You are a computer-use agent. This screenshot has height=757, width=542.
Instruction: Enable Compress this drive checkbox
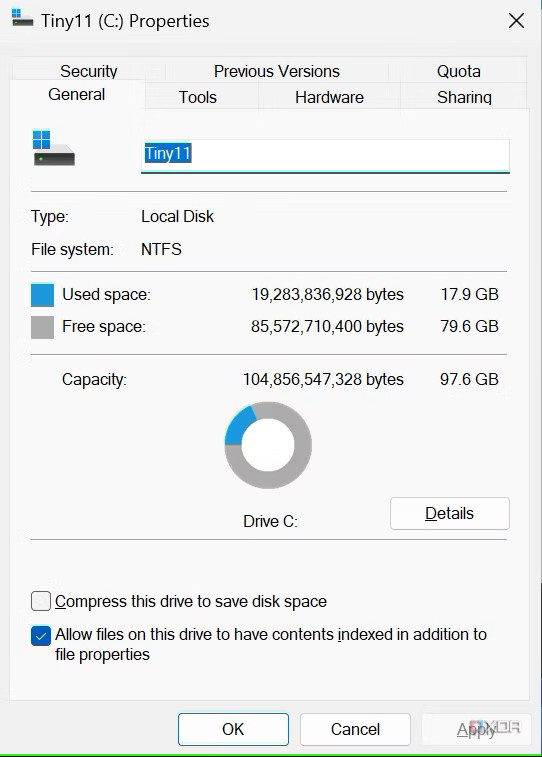tap(41, 602)
